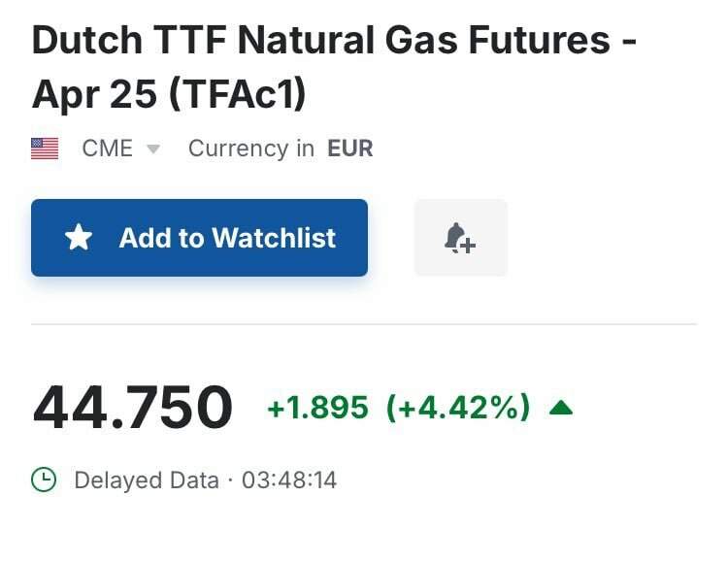The image size is (728, 562).
Task: Open the bell alert creation icon
Action: tap(460, 238)
